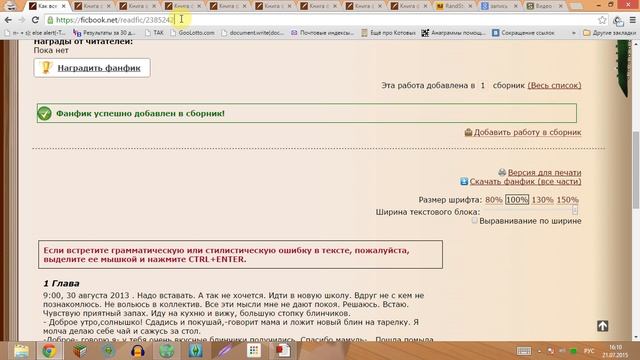Click the page vertical scrollbar thumb
640x360 pixels.
(636, 169)
